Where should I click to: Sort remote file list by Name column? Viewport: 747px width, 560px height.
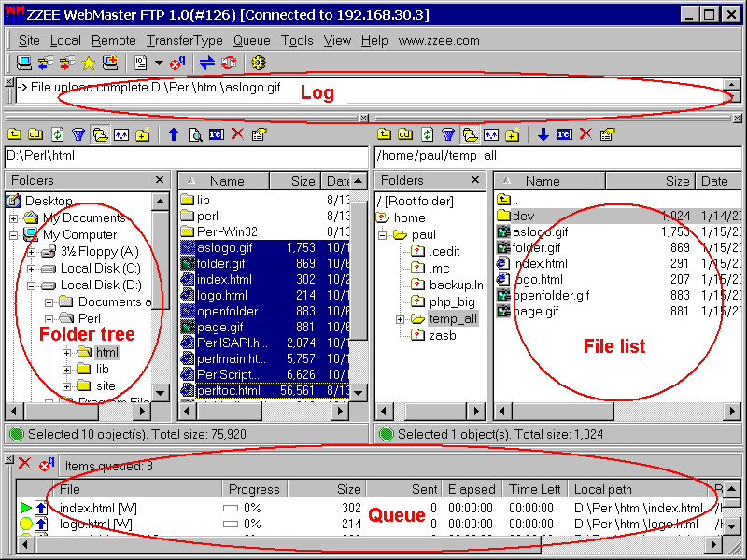[x=550, y=181]
